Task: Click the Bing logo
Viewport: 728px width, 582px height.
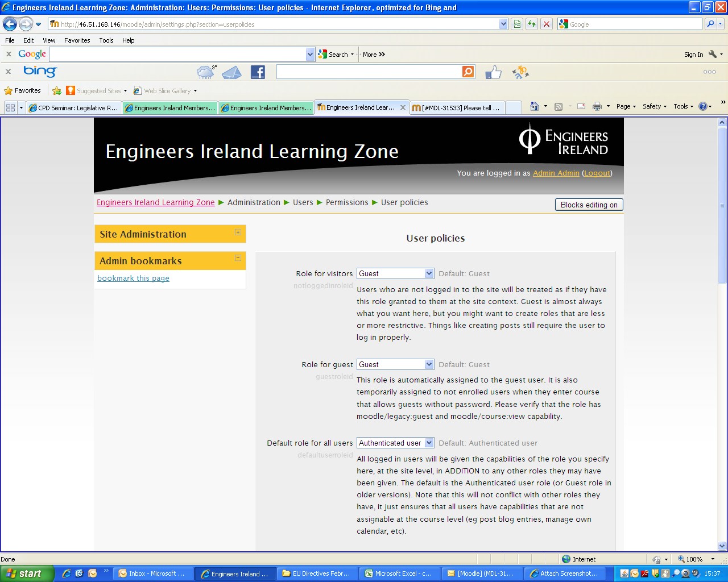Action: pyautogui.click(x=40, y=72)
